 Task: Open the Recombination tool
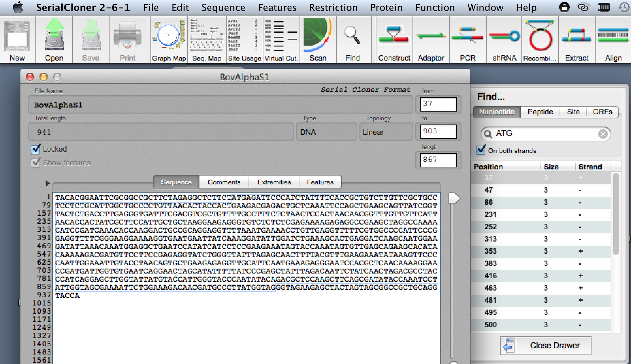pyautogui.click(x=540, y=40)
